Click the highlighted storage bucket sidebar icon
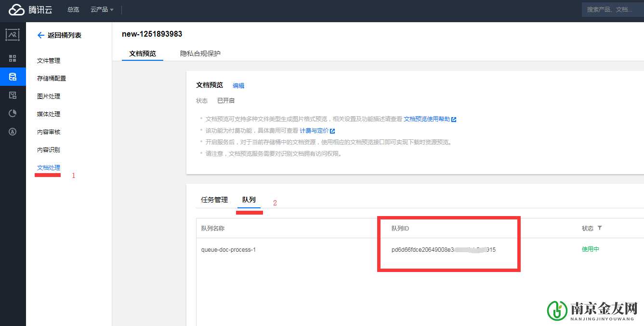Screen dimensions: 644x326 (13, 77)
